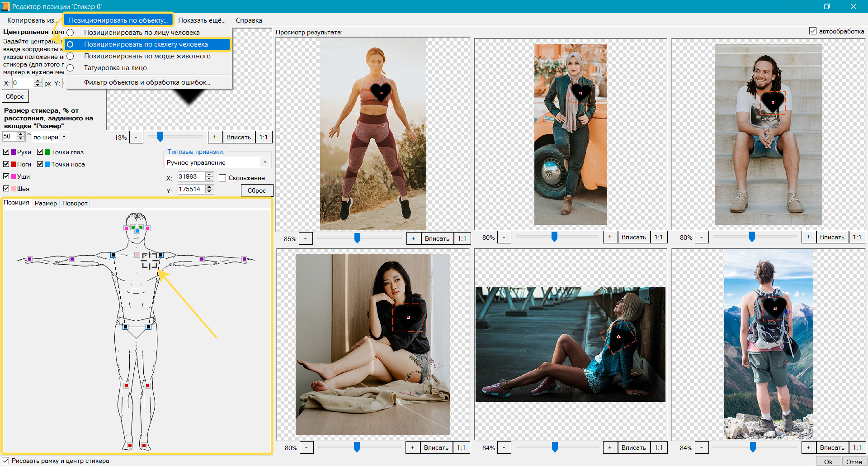This screenshot has width=868, height=466.
Task: Toggle the автообработка checkbox
Action: [812, 31]
